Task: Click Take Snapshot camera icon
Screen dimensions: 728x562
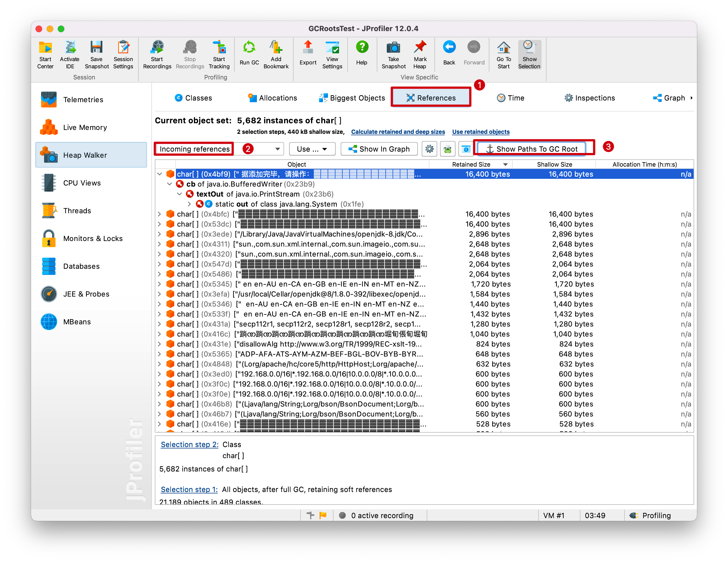Action: tap(393, 48)
